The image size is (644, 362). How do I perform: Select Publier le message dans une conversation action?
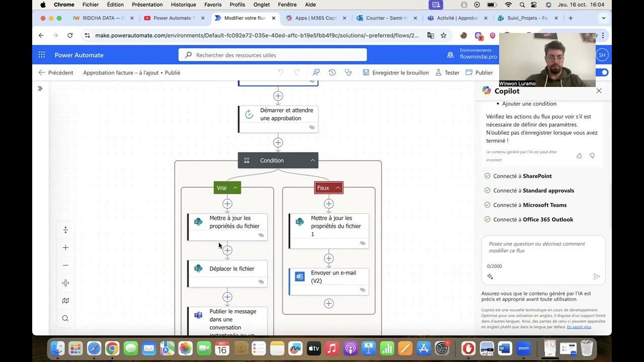[x=227, y=321]
